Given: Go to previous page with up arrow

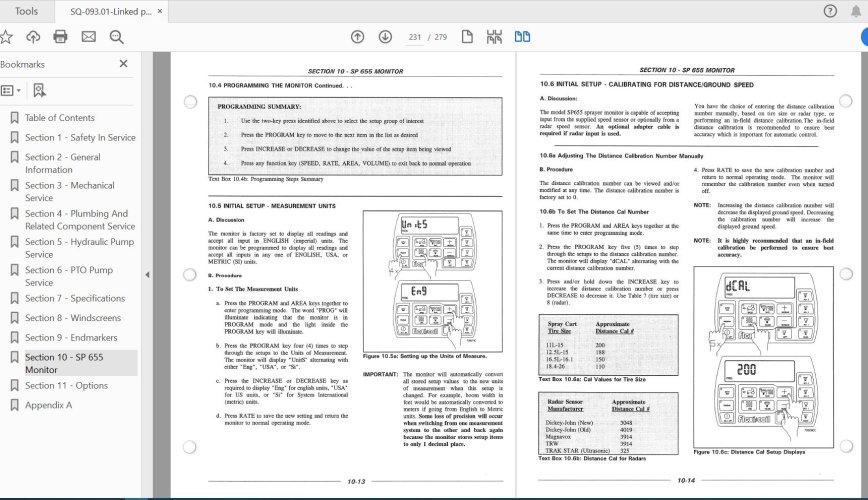Looking at the screenshot, I should click(x=358, y=37).
